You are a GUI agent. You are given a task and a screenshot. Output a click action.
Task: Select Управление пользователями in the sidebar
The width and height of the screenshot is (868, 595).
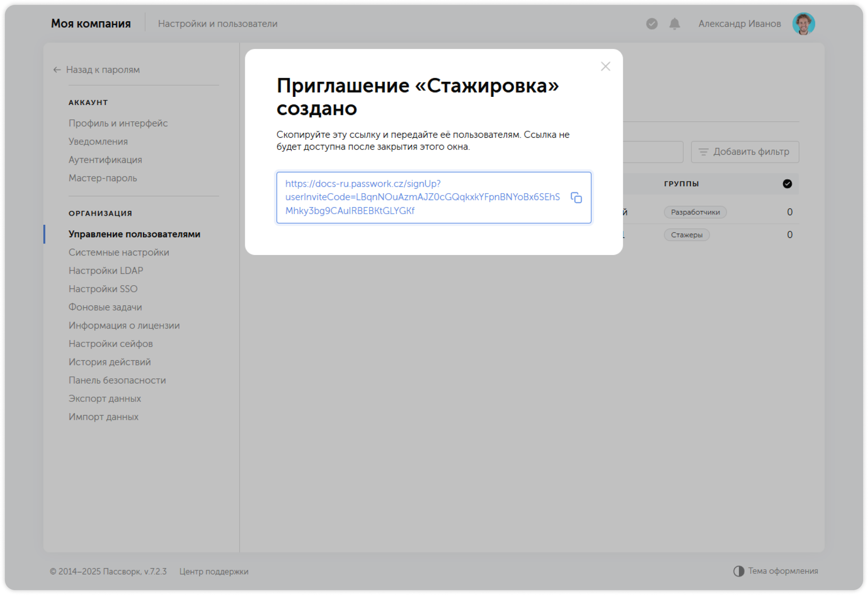coord(134,234)
